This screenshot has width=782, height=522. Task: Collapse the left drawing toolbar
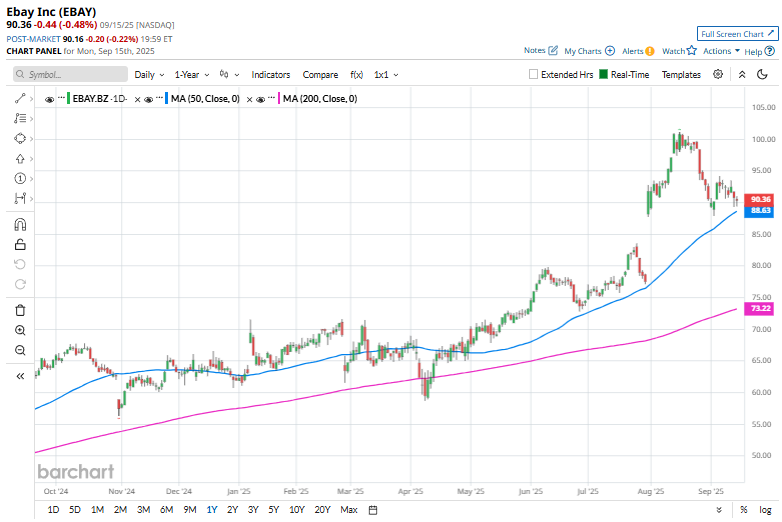coord(20,376)
